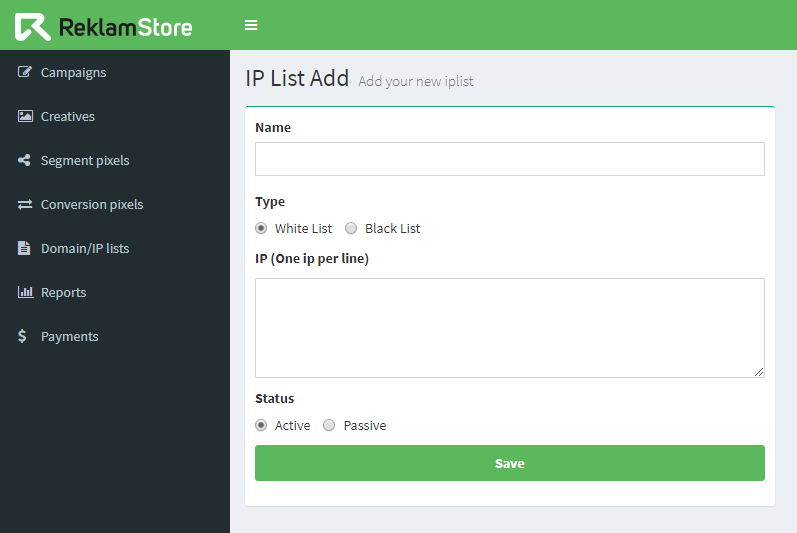
Task: Click inside the IP addresses textarea
Action: pos(509,327)
